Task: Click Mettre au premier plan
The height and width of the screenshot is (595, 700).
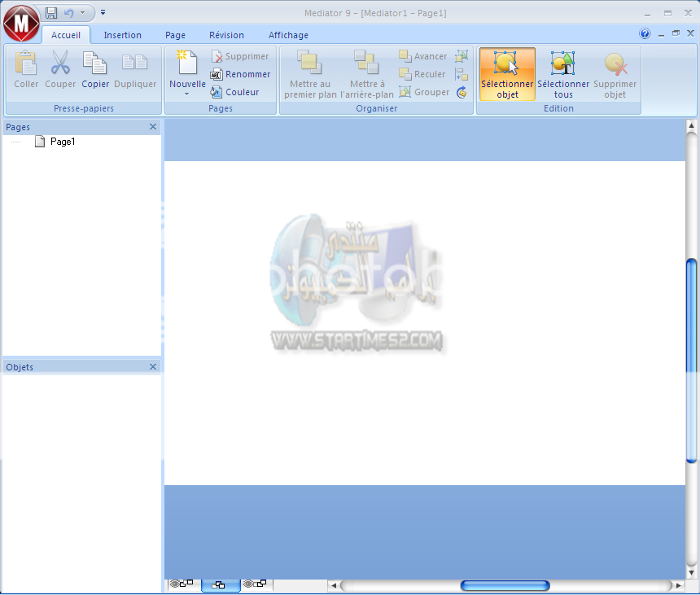Action: click(x=309, y=73)
